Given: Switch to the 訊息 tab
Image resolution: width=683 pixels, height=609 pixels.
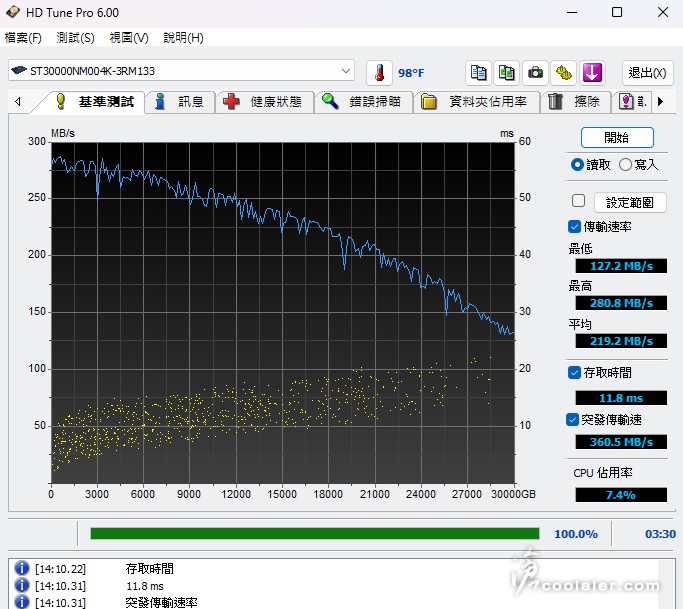Looking at the screenshot, I should [x=180, y=102].
